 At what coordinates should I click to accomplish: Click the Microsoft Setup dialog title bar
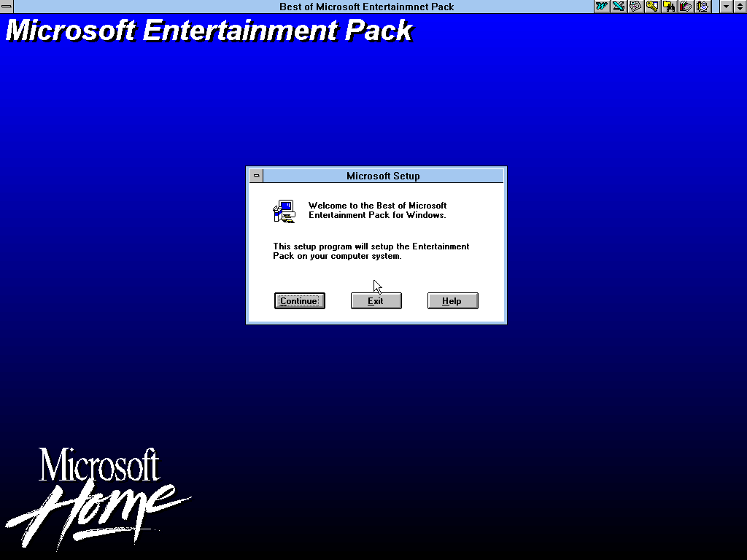[383, 176]
